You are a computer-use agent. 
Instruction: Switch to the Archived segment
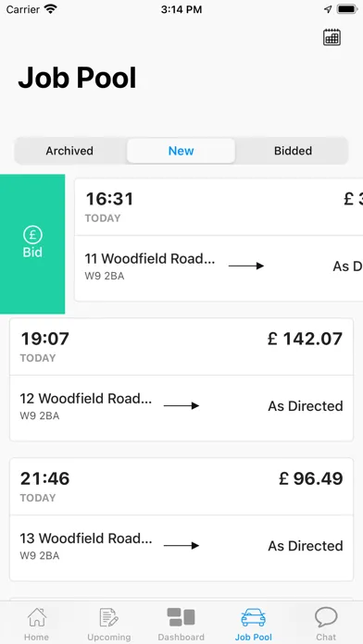(x=69, y=151)
